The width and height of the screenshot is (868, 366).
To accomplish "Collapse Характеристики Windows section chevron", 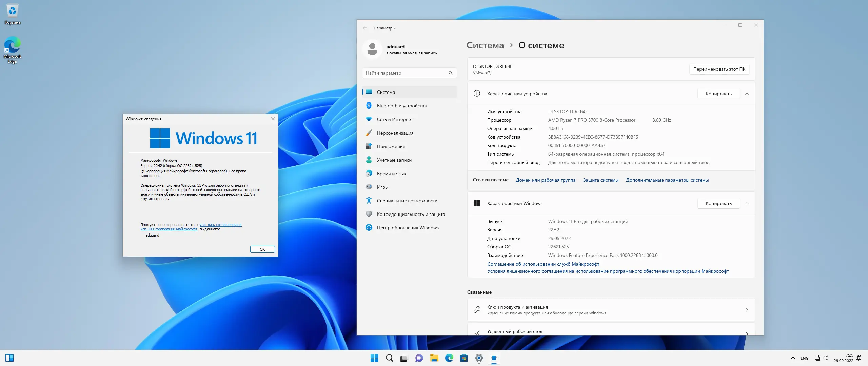I will (747, 203).
